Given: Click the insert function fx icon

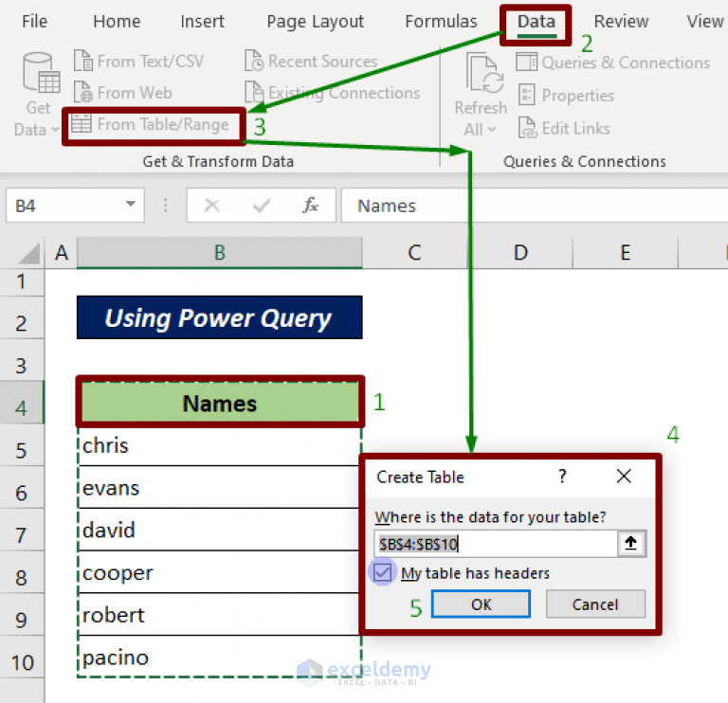Looking at the screenshot, I should click(x=310, y=205).
